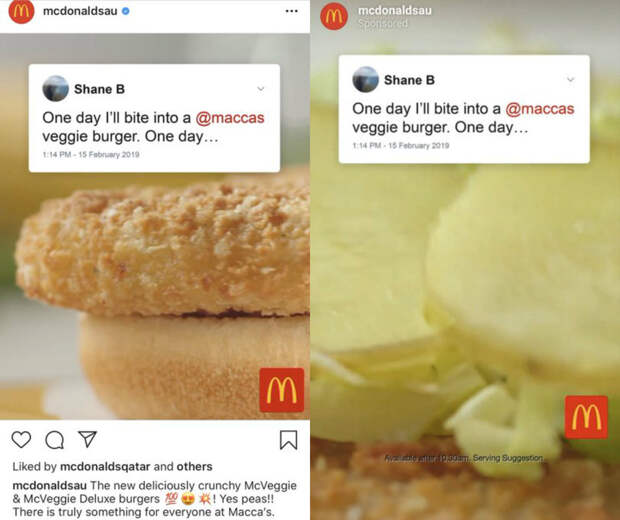Screen dimensions: 620x520
Task: Click @maccas mention in left tweet
Action: click(x=230, y=118)
